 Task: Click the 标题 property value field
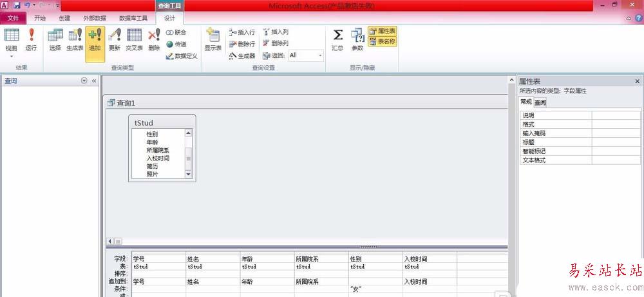click(x=616, y=142)
